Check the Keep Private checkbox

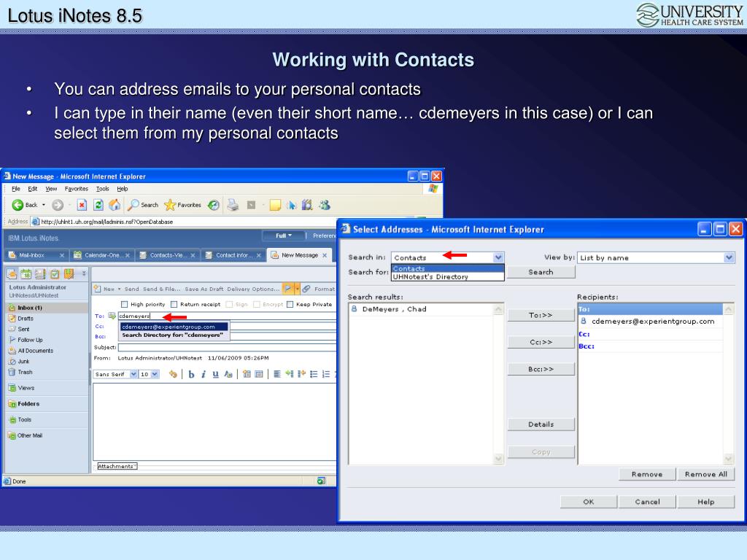point(290,304)
